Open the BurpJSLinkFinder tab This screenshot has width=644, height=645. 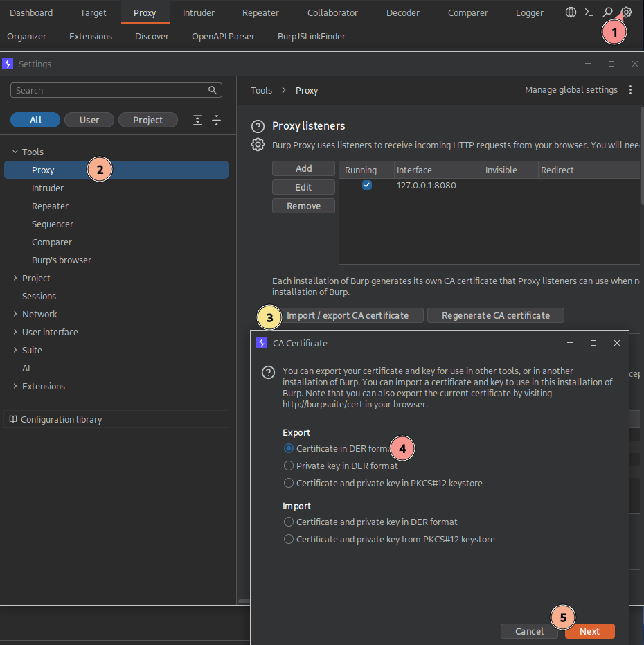tap(312, 36)
